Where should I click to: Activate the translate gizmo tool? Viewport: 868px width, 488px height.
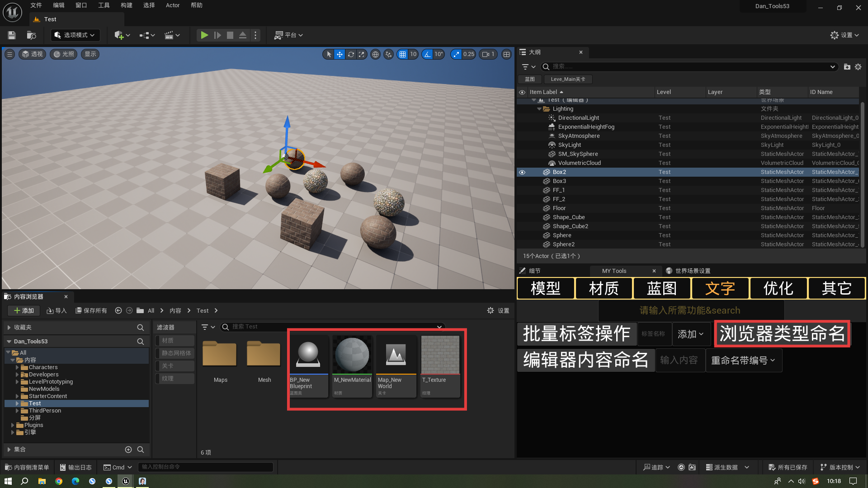click(340, 54)
